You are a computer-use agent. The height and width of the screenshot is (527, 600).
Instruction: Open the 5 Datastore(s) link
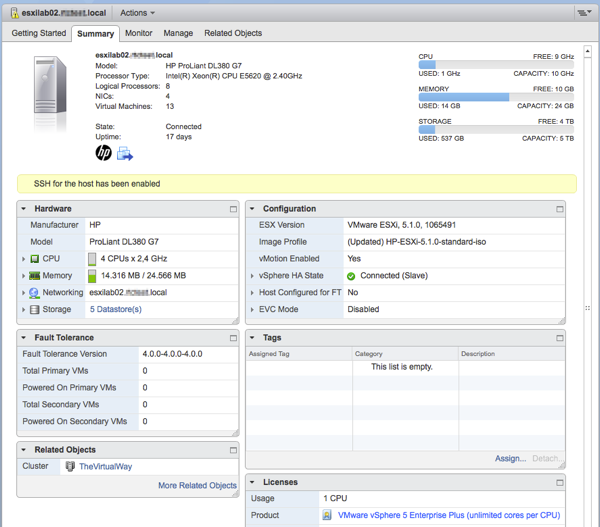pyautogui.click(x=116, y=309)
